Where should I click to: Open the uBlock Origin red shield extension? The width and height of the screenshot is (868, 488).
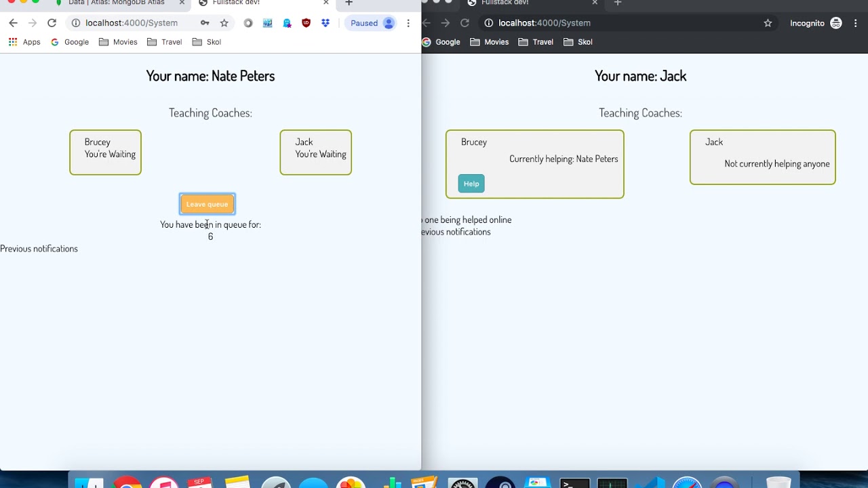(x=307, y=23)
